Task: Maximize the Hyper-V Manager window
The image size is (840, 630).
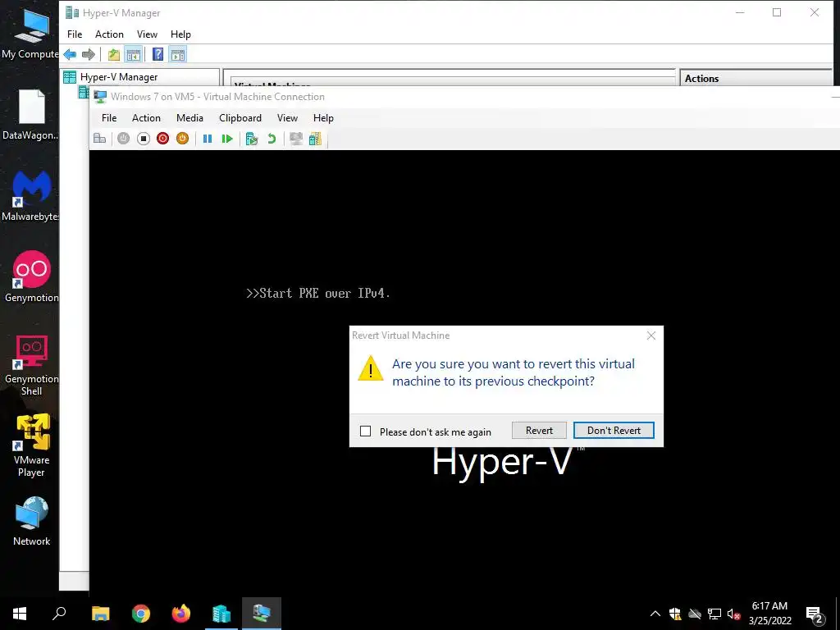Action: 777,12
